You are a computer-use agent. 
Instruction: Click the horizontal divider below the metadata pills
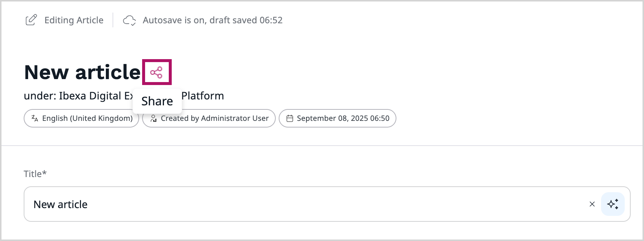coord(322,146)
